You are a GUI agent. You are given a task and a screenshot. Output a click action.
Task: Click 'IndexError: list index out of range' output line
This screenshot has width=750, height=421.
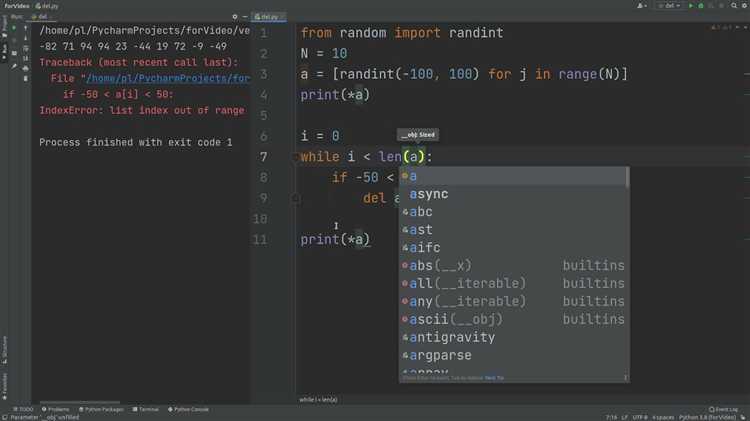(142, 111)
